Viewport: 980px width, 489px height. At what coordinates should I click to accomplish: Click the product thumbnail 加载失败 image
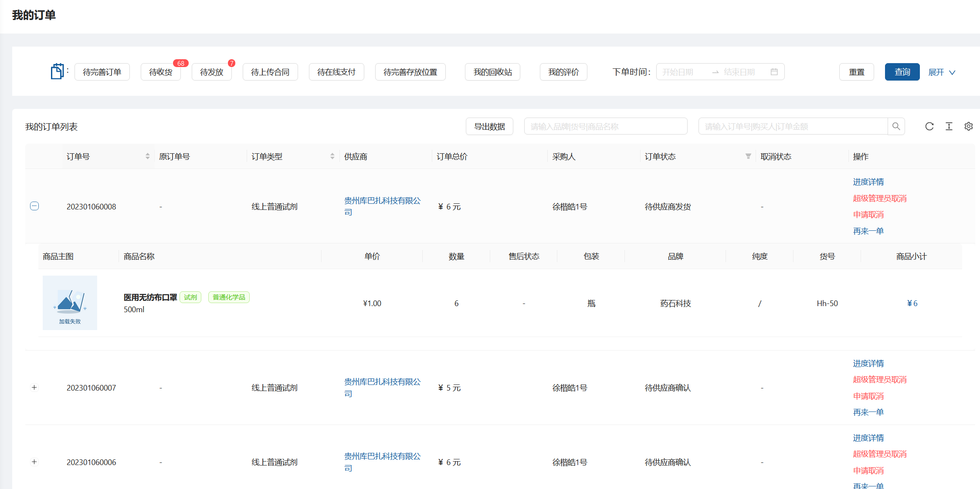[x=70, y=303]
